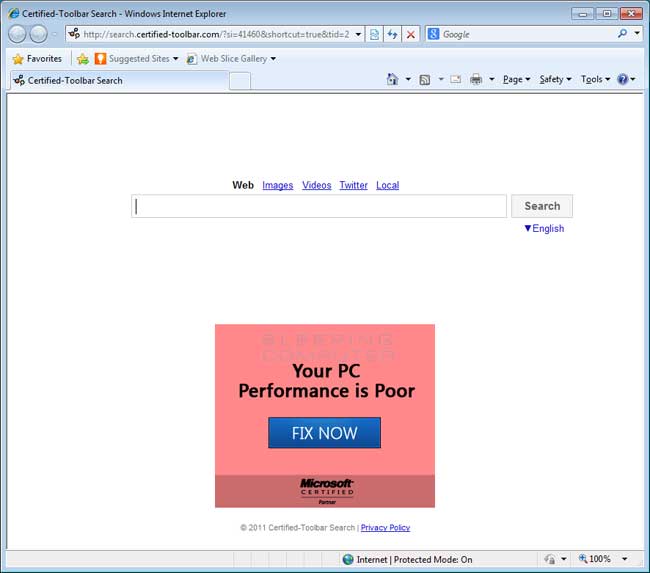Click the Read Mail icon
650x573 pixels.
456,79
